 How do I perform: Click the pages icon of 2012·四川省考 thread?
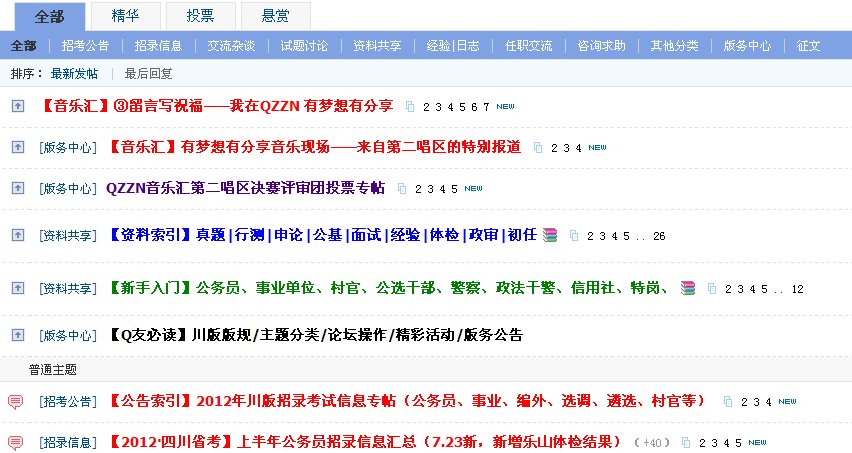coord(686,443)
